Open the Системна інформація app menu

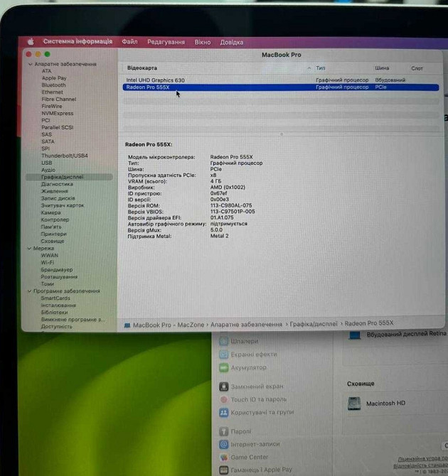pos(78,41)
